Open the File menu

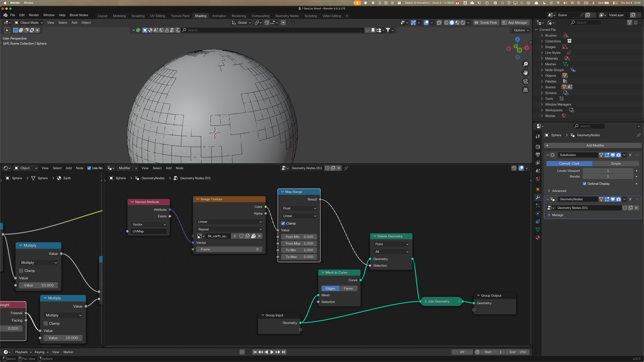12,15
